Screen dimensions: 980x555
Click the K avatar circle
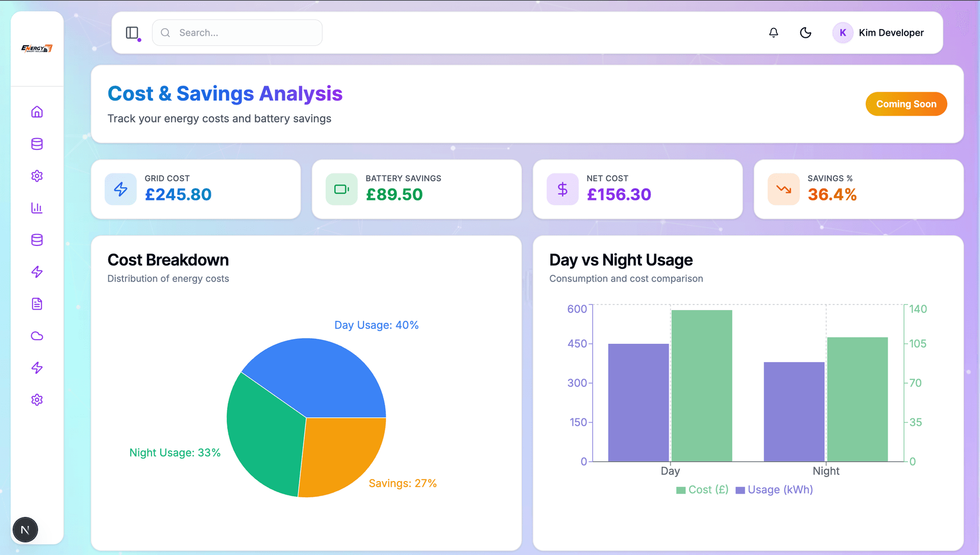[x=843, y=33]
